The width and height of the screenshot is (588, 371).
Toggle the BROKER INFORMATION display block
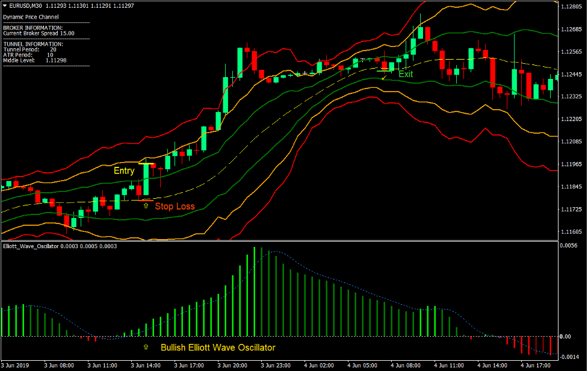(32, 28)
